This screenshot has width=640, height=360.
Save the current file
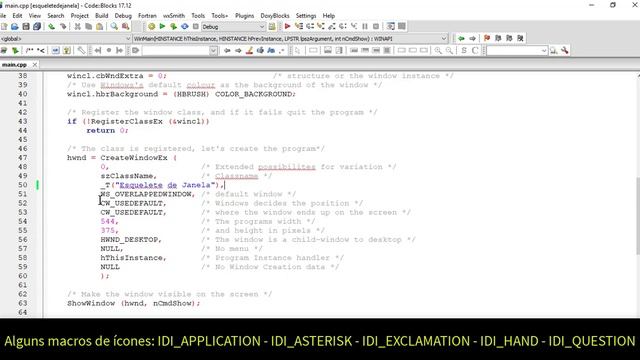(x=26, y=27)
